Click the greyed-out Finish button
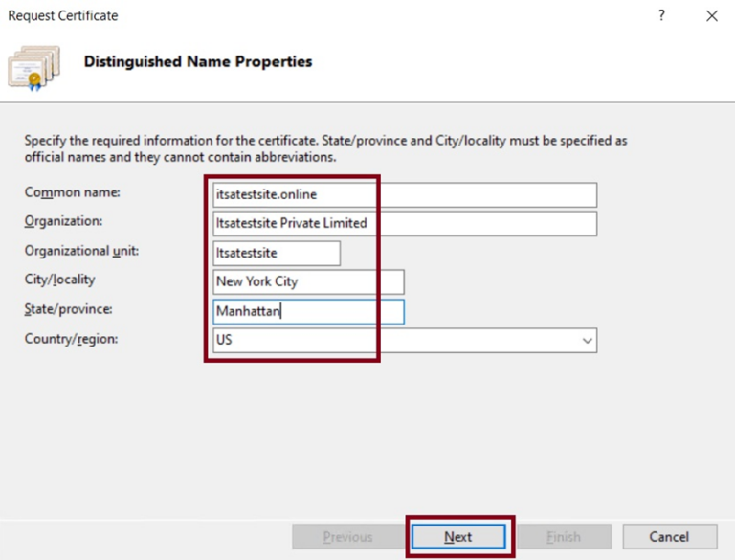735x560 pixels. point(563,536)
